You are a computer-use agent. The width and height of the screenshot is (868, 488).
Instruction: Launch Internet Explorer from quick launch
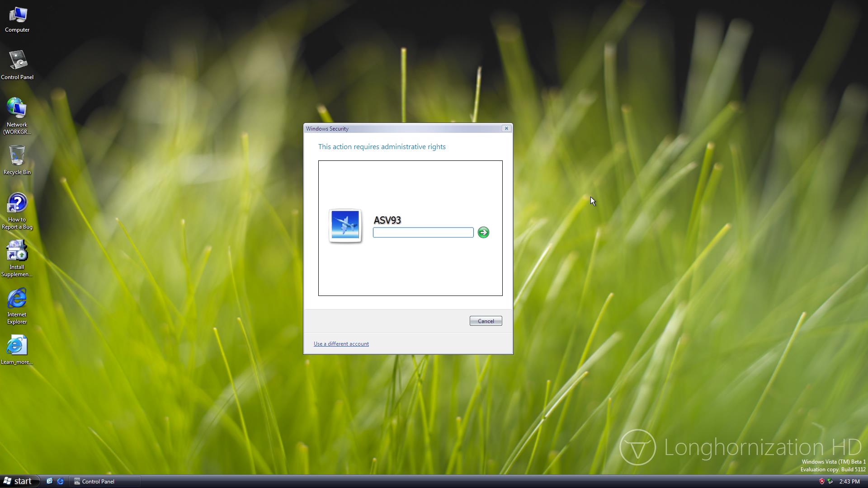pos(60,481)
